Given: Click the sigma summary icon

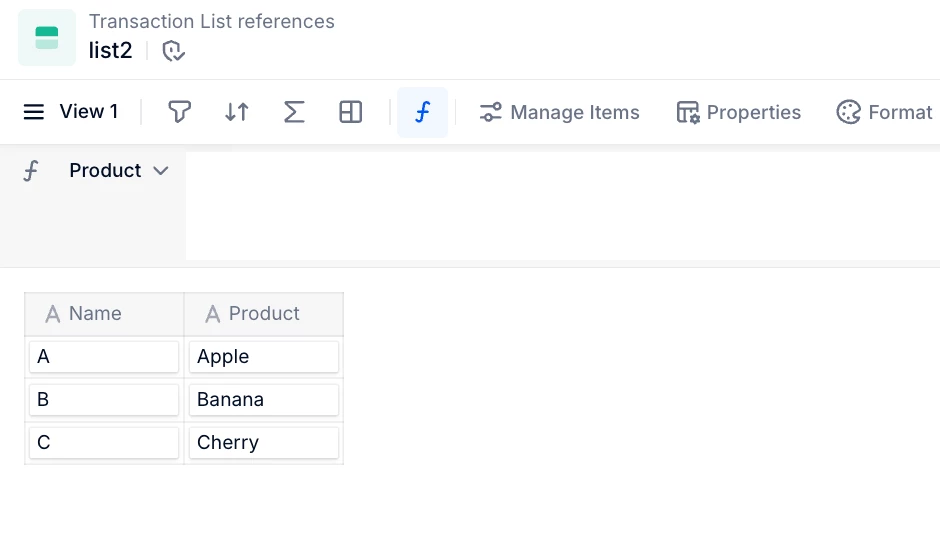Looking at the screenshot, I should (x=294, y=112).
